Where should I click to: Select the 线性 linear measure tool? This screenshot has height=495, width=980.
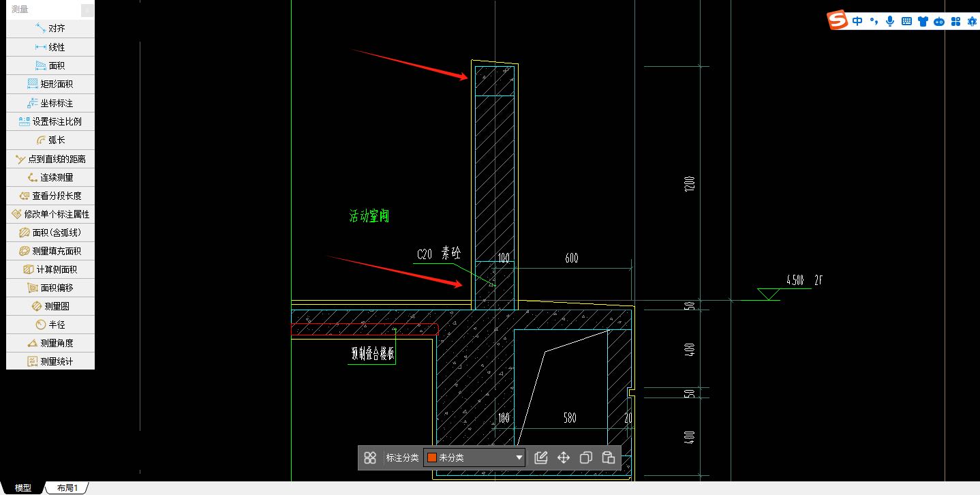pyautogui.click(x=50, y=47)
